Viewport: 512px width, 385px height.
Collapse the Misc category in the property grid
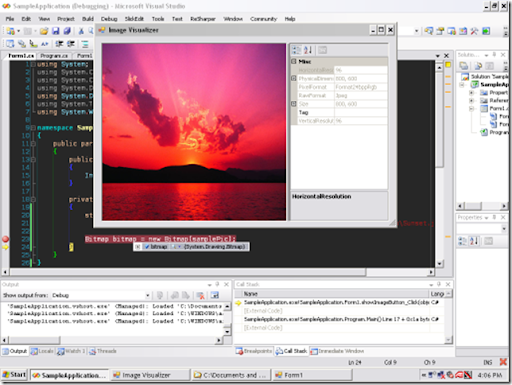pyautogui.click(x=294, y=61)
